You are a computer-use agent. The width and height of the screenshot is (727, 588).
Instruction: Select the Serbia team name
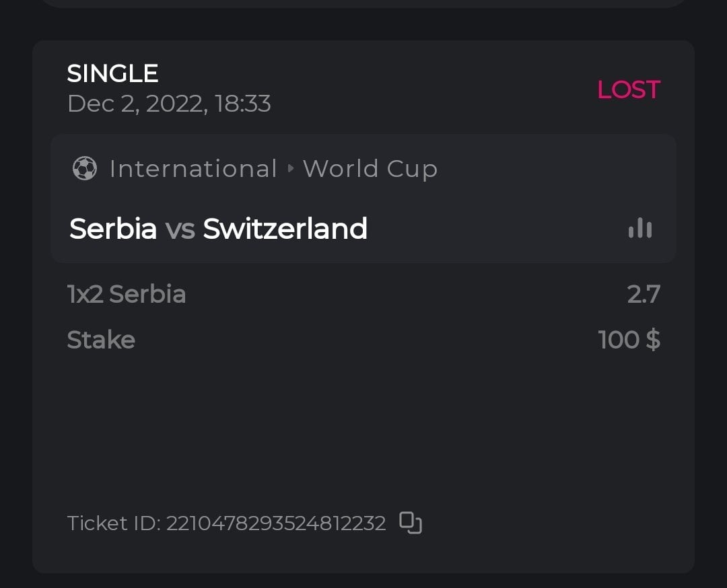tap(113, 229)
